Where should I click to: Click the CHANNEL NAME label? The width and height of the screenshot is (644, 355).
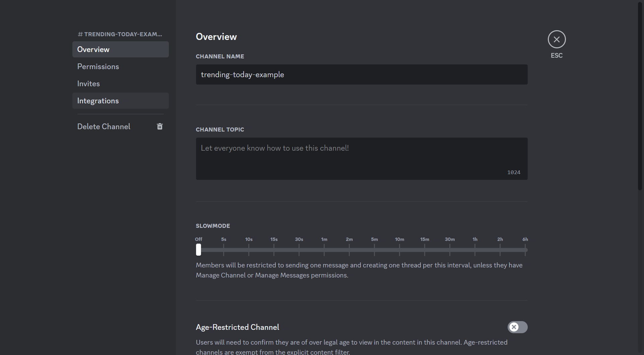click(220, 56)
